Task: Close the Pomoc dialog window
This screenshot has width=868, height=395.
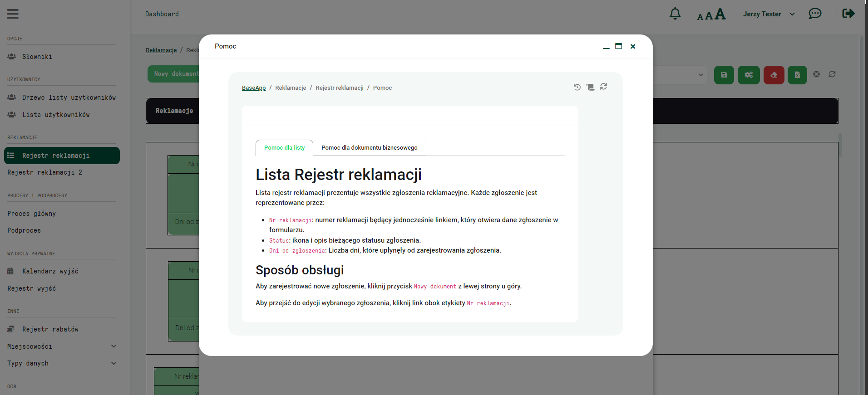Action: coord(633,46)
